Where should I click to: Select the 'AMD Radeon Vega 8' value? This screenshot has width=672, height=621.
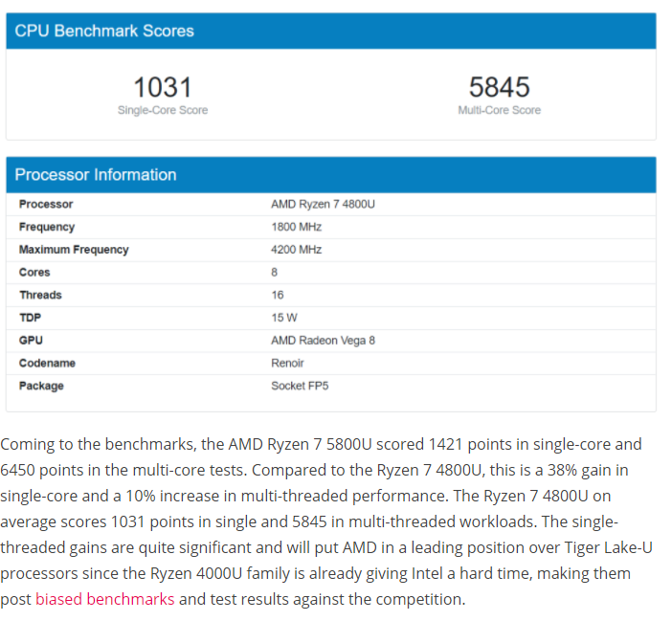[x=323, y=341]
